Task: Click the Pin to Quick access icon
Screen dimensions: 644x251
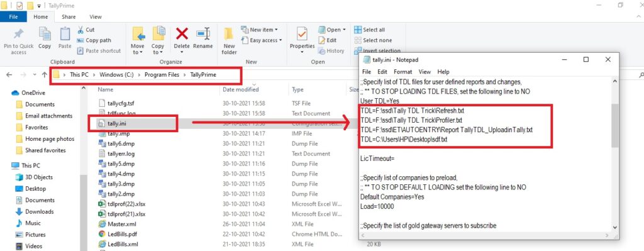Action: pos(18,34)
